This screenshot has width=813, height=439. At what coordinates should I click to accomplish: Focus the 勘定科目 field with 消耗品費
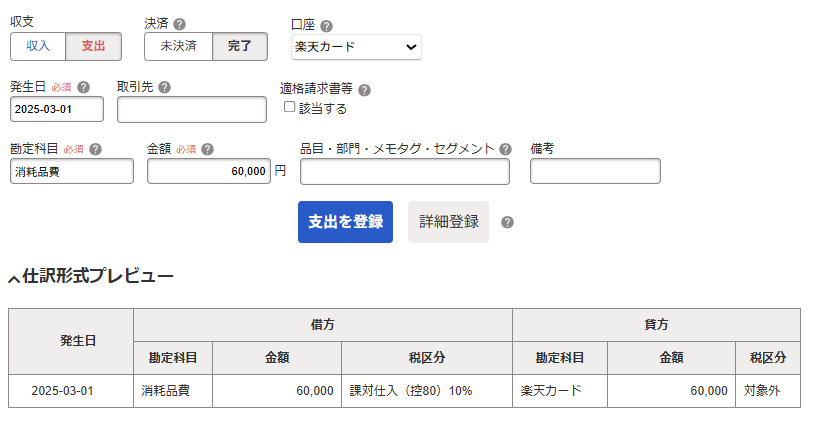click(72, 171)
